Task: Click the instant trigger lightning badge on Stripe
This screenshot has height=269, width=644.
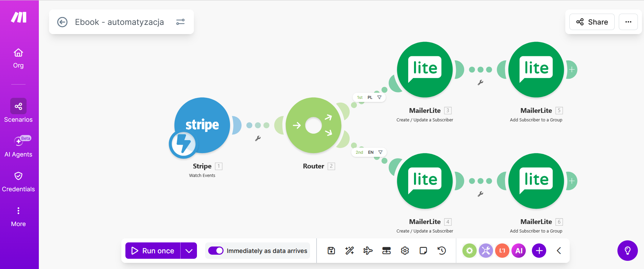Action: (183, 144)
